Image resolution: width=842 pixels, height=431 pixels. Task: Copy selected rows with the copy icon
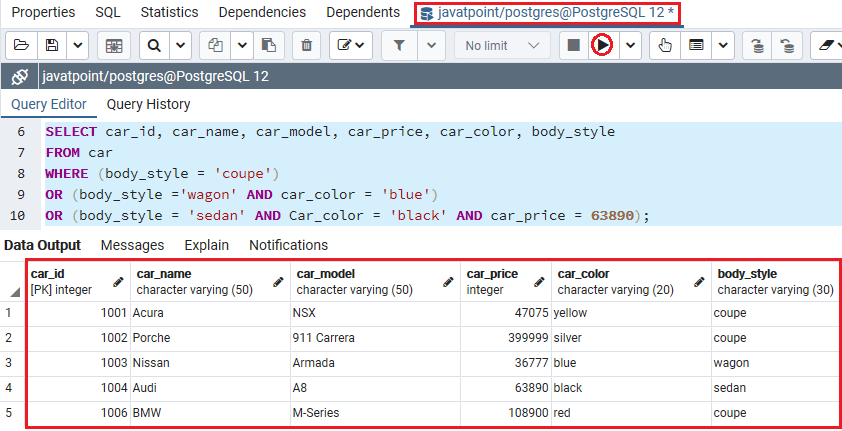coord(215,46)
